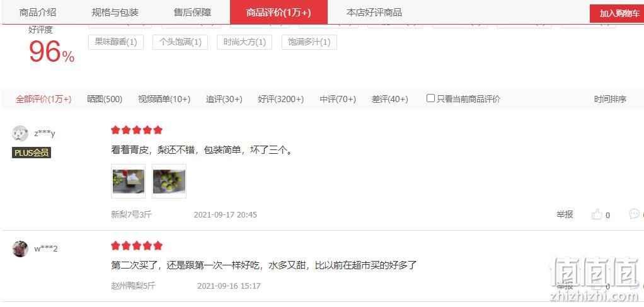Image resolution: width=644 pixels, height=307 pixels.
Task: Click thumbs-up icon on z***y's review
Action: [x=596, y=214]
